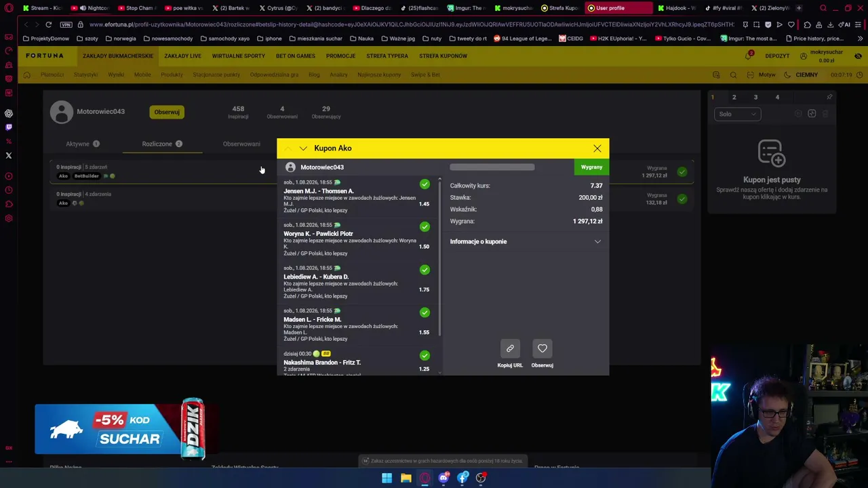Switch to Stream - Kick browser tab
The height and width of the screenshot is (488, 868).
click(41, 8)
